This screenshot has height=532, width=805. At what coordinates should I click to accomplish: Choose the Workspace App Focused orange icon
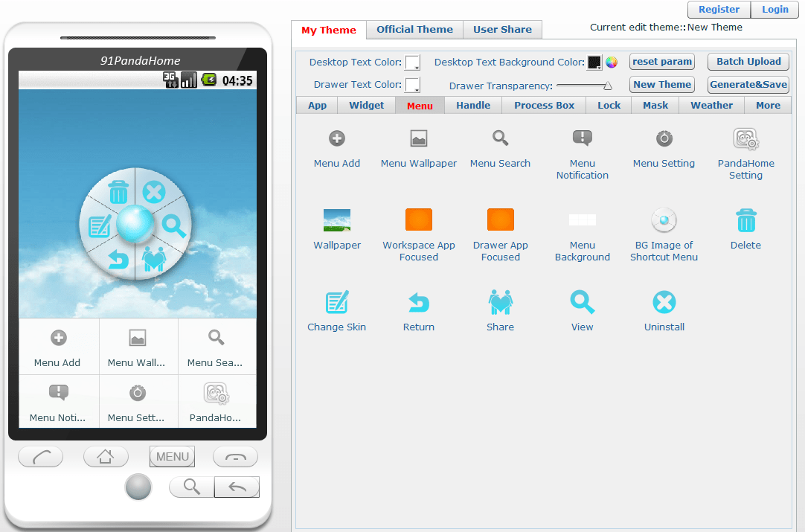pyautogui.click(x=418, y=219)
